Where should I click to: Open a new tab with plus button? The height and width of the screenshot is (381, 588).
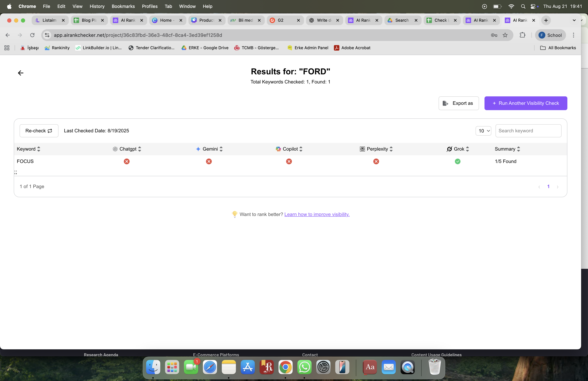[x=546, y=20]
